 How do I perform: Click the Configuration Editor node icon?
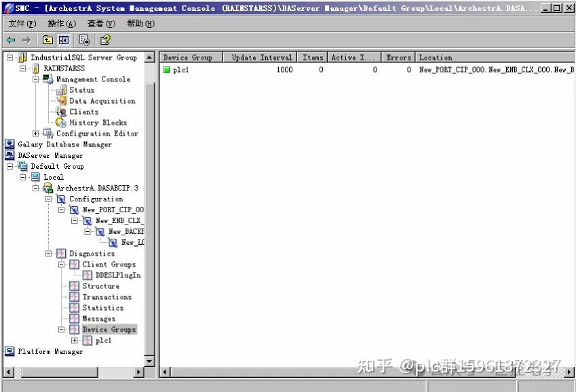tap(48, 134)
